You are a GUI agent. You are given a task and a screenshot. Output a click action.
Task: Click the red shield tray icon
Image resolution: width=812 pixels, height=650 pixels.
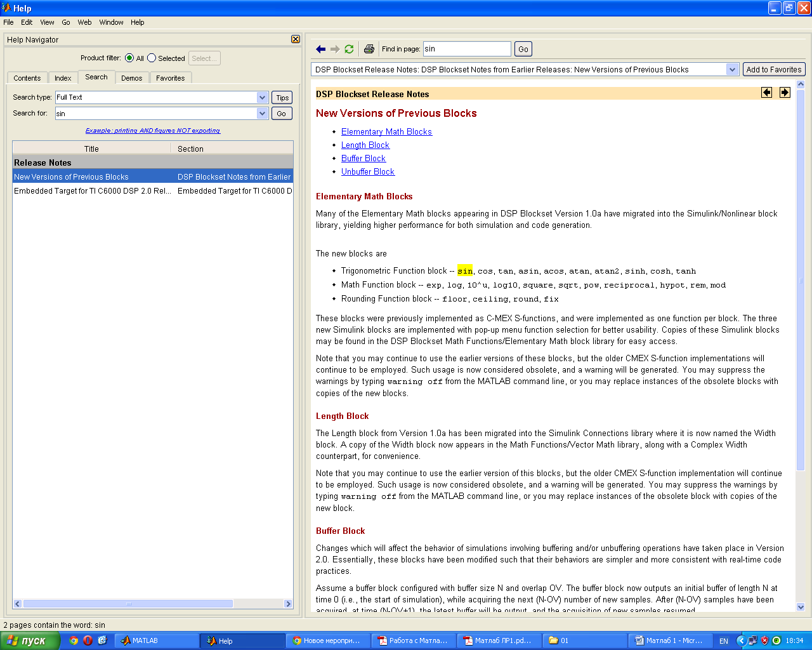click(764, 640)
